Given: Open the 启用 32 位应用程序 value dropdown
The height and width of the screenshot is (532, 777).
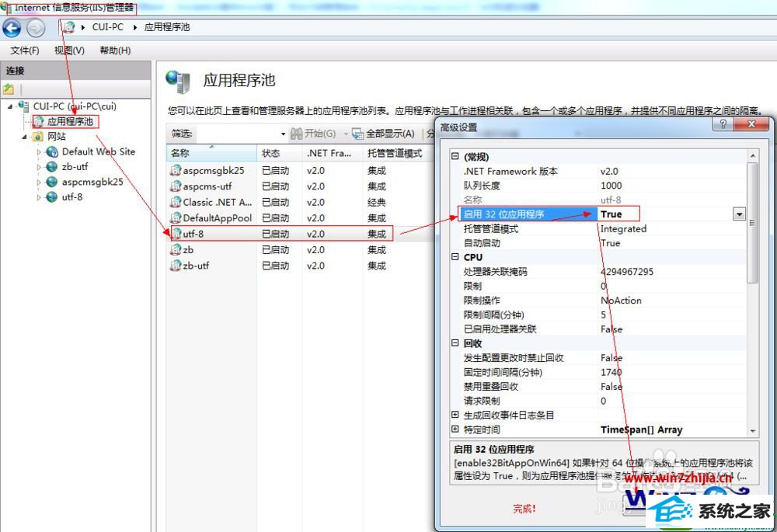Looking at the screenshot, I should [x=740, y=214].
